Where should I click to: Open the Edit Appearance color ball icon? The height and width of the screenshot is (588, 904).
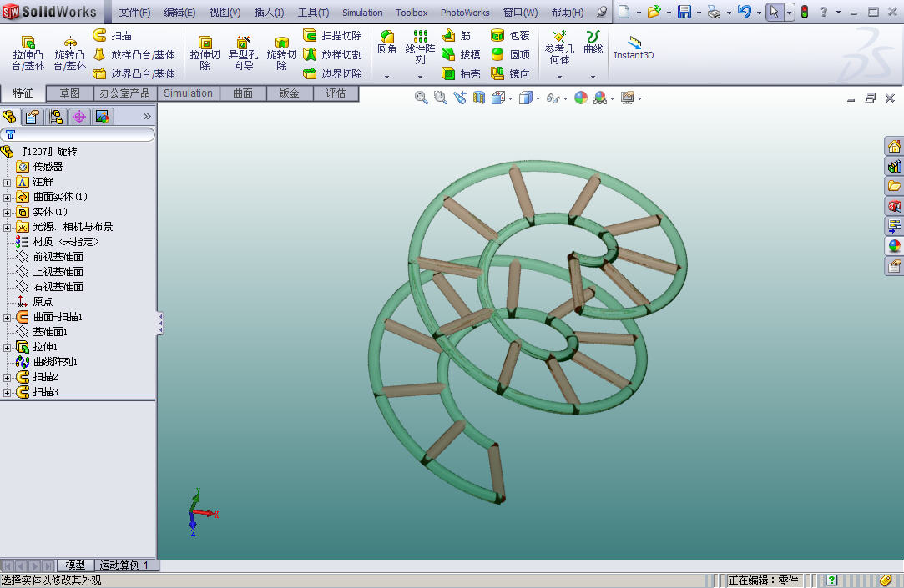click(x=581, y=98)
